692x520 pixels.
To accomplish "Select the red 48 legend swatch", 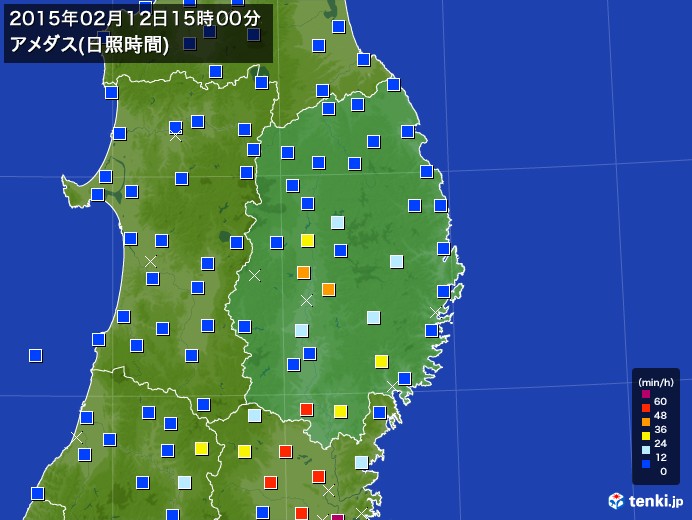I will [x=646, y=408].
